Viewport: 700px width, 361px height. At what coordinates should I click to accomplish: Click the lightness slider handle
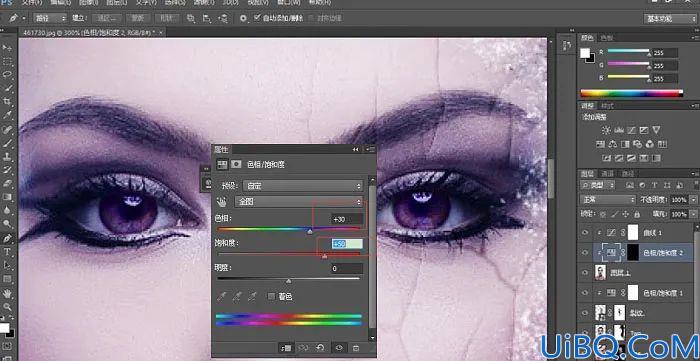coord(289,281)
